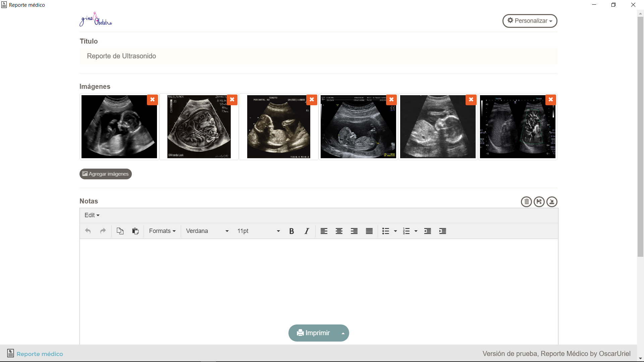Increase indent in the notes editor
The image size is (644, 362).
442,231
